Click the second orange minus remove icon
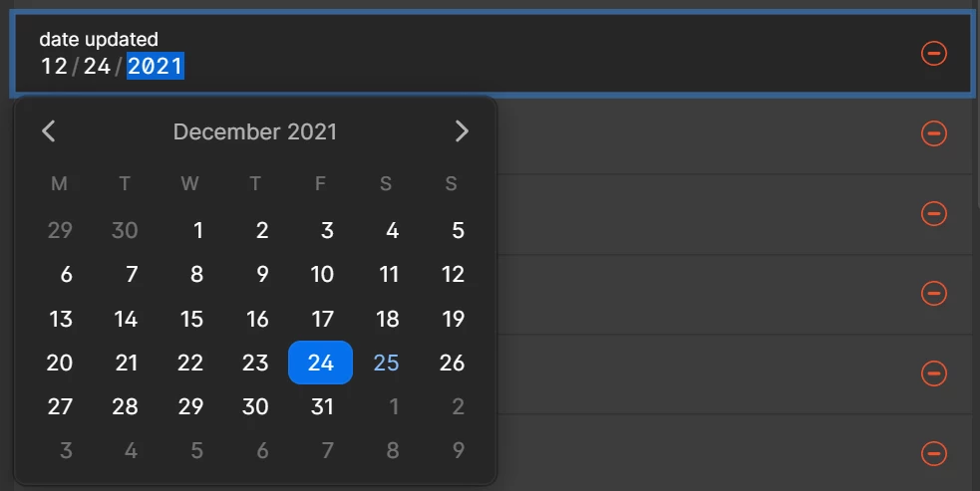Viewport: 980px width, 491px height. (x=934, y=133)
